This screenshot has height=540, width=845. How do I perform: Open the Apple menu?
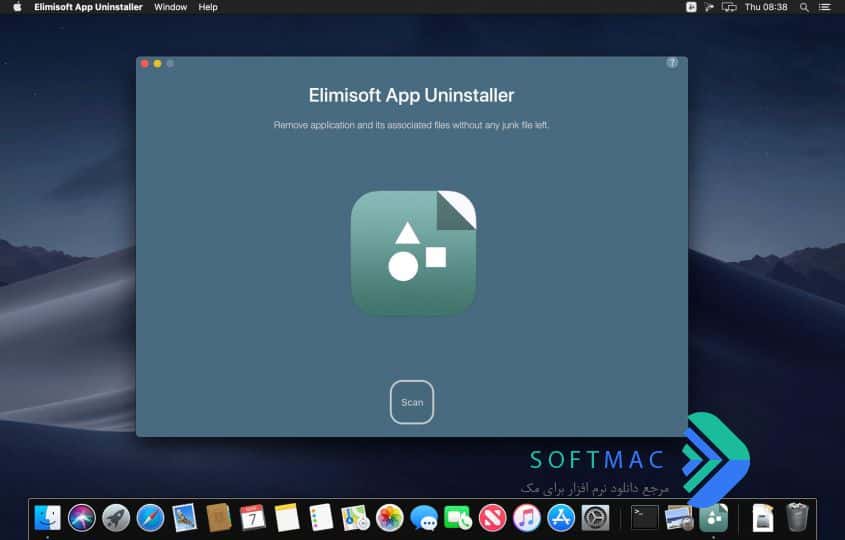pyautogui.click(x=17, y=7)
